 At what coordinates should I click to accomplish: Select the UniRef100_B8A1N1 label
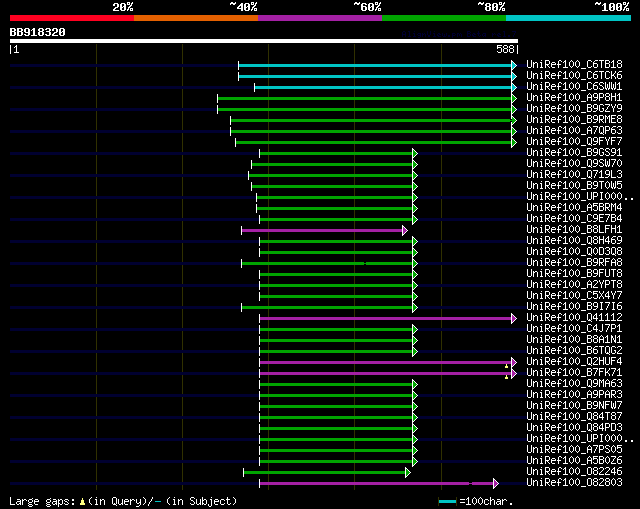click(574, 340)
